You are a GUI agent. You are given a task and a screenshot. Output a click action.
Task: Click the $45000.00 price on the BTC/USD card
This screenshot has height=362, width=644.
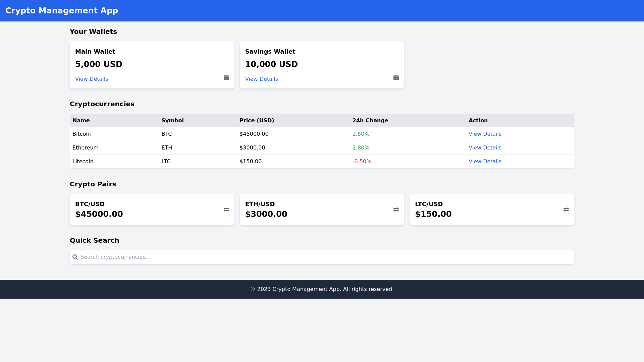[99, 214]
